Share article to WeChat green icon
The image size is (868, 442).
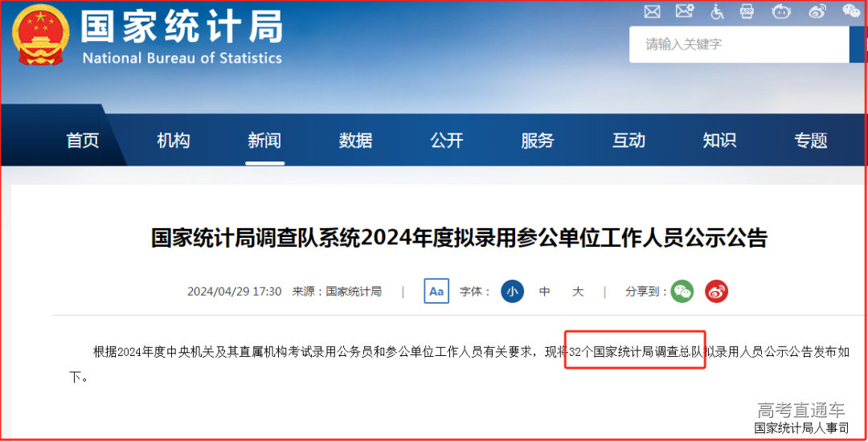[682, 292]
